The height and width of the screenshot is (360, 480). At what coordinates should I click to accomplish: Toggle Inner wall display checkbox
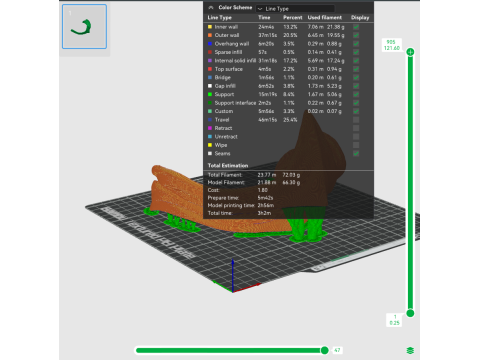click(356, 27)
